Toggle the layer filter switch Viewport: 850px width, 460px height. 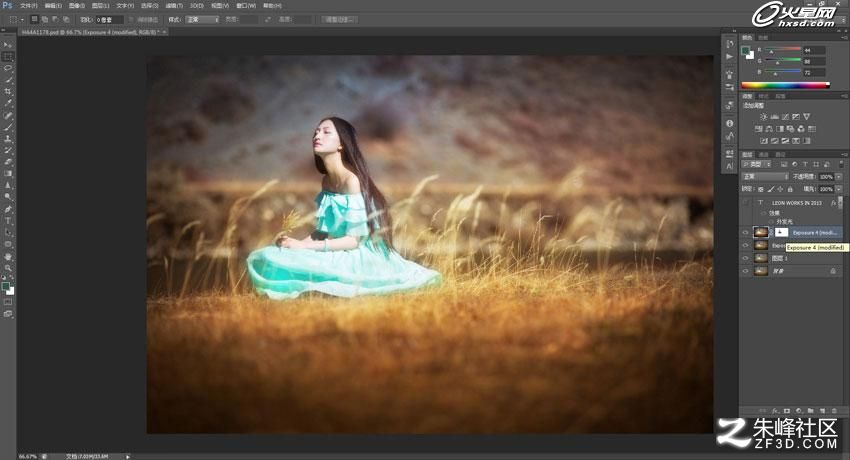pyautogui.click(x=841, y=164)
